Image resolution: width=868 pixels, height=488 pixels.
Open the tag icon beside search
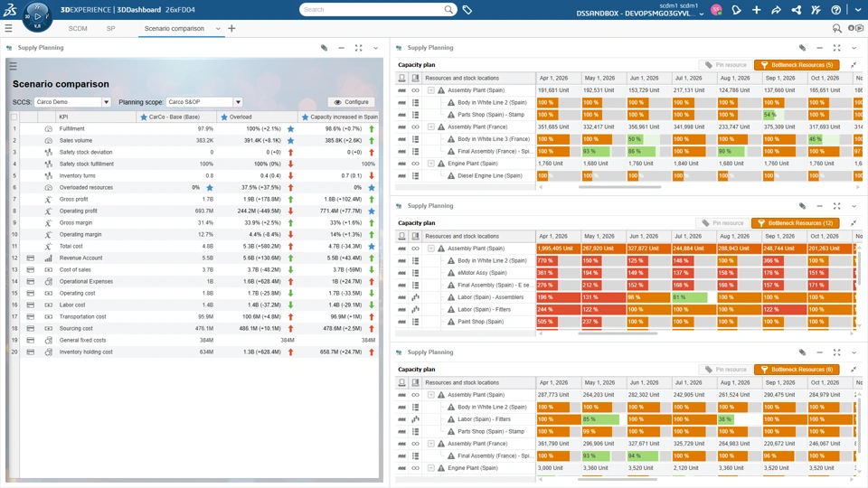(x=467, y=9)
